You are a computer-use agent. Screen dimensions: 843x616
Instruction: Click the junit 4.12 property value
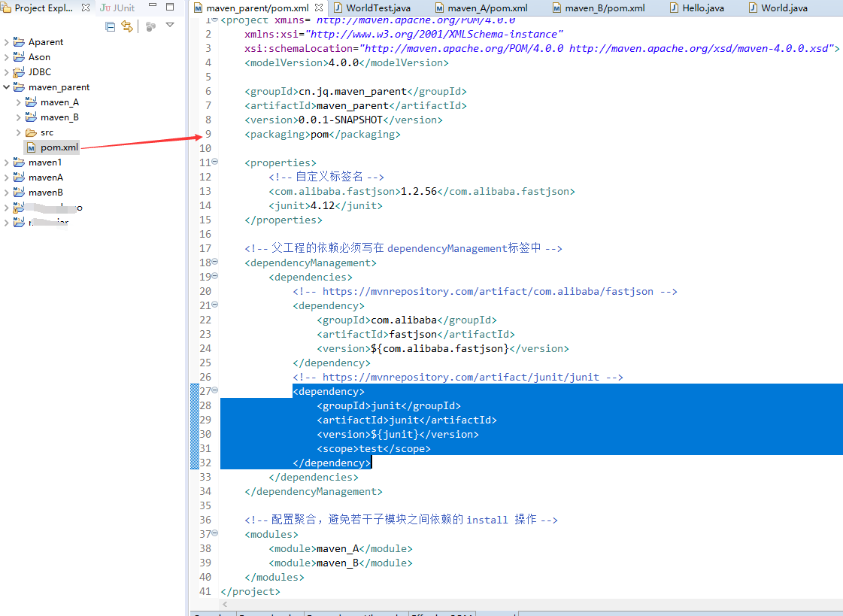[x=323, y=206]
